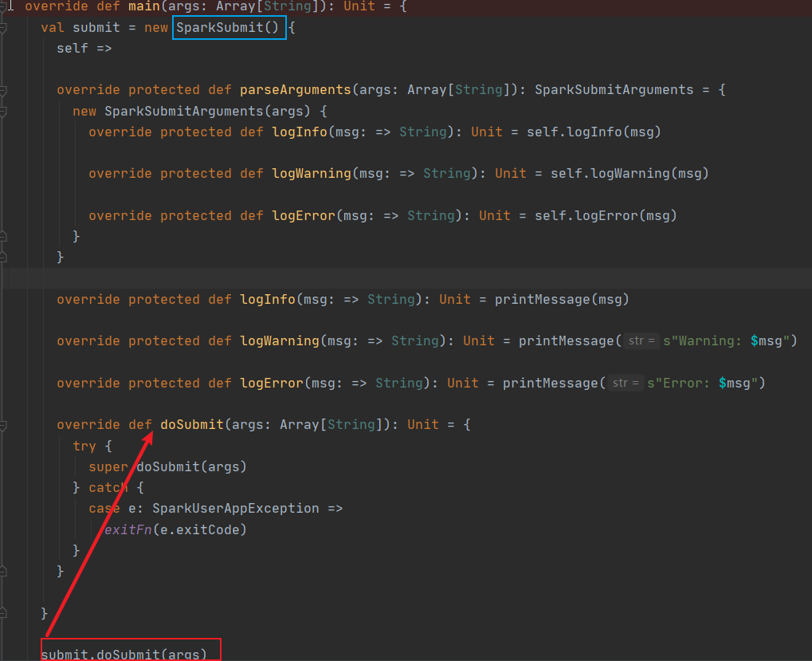Click 'logWarning' name on the s"Warning" line

[280, 340]
